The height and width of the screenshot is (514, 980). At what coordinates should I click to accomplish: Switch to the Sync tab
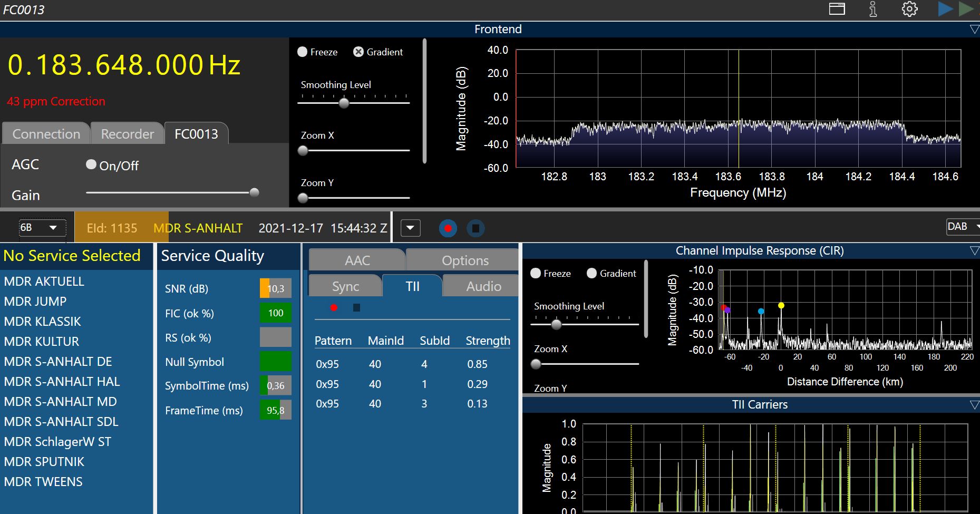click(345, 286)
